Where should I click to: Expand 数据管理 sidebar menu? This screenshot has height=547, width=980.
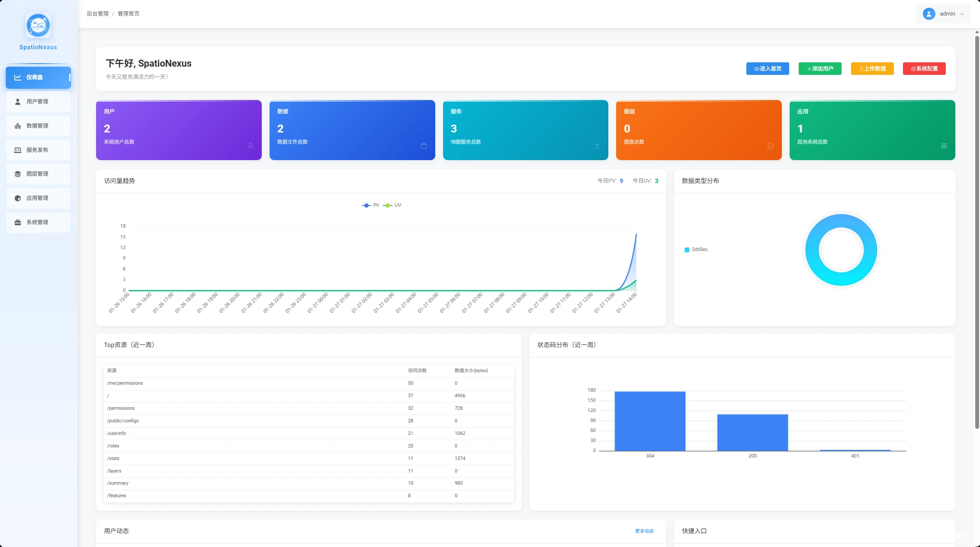click(38, 126)
